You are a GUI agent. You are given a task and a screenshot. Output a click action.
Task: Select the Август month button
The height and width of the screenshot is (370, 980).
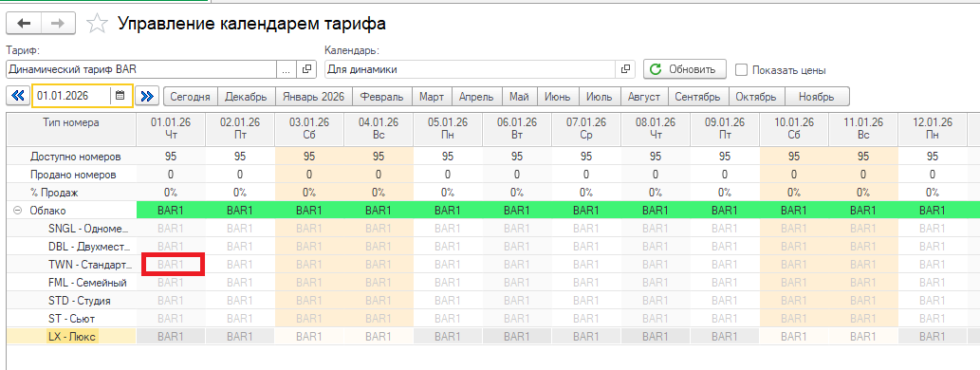tap(644, 97)
